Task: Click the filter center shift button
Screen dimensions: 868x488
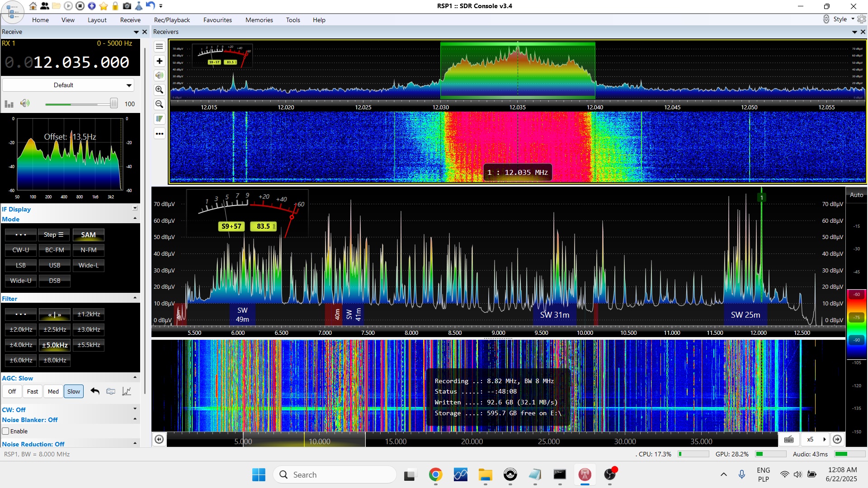Action: pyautogui.click(x=55, y=314)
